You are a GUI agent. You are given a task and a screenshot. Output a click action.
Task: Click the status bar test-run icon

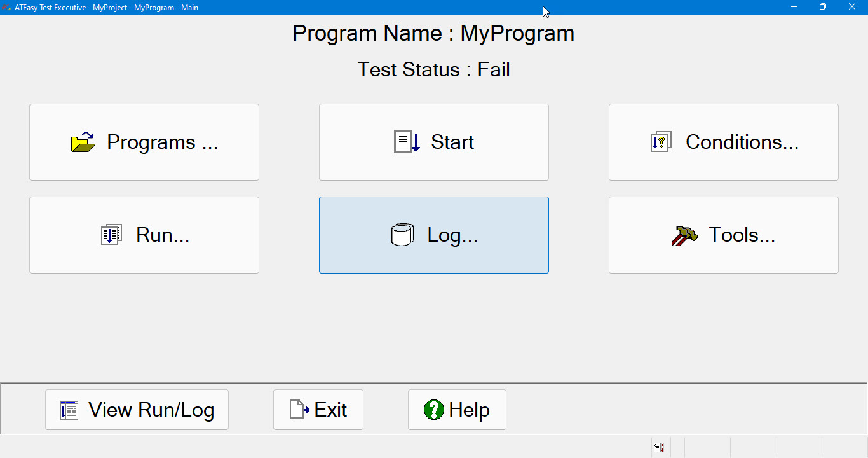click(x=659, y=447)
